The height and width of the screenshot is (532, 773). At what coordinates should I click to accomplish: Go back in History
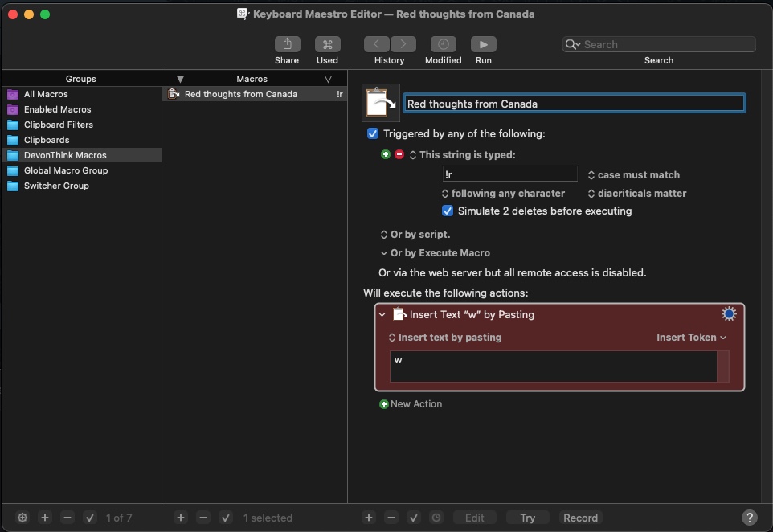[x=377, y=44]
